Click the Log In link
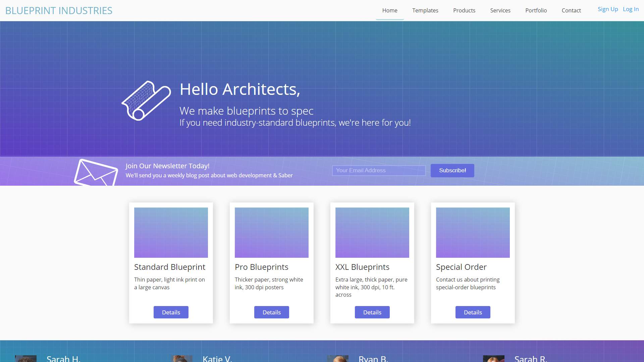 click(x=631, y=9)
